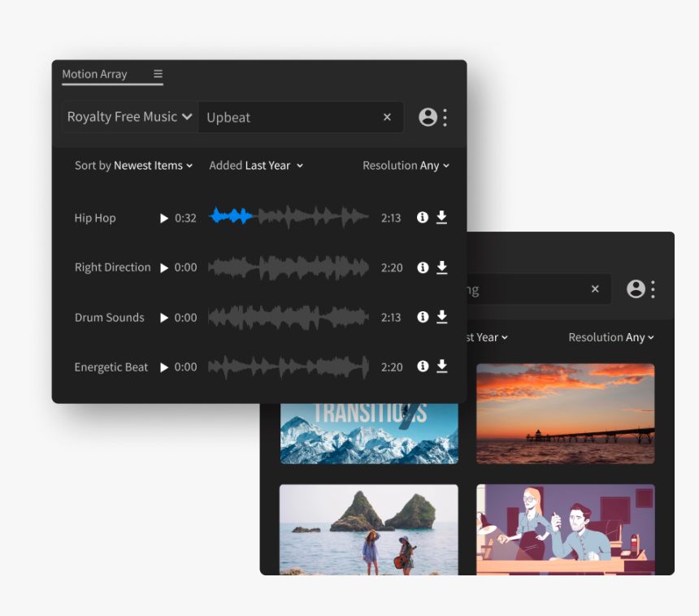Open the three-dot options menu in music panel

pos(445,117)
